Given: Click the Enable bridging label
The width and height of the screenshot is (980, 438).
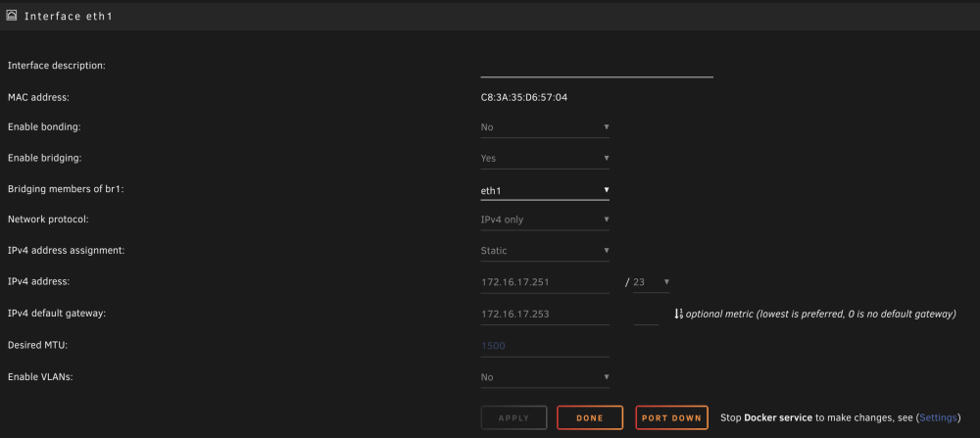Looking at the screenshot, I should [45, 158].
